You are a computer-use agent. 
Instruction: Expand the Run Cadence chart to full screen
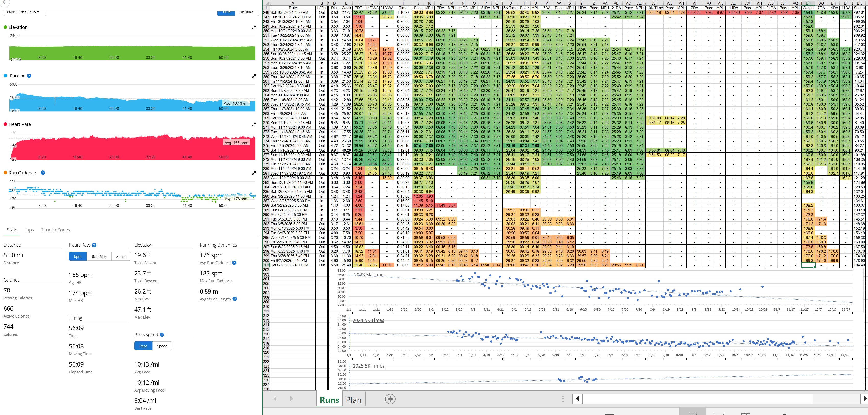point(254,173)
